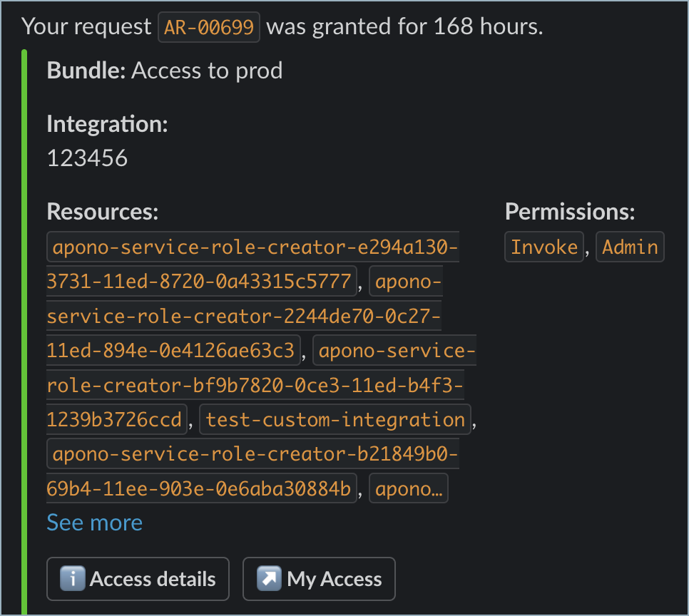Click the resource ending in 0e6aba30884b

point(201,489)
